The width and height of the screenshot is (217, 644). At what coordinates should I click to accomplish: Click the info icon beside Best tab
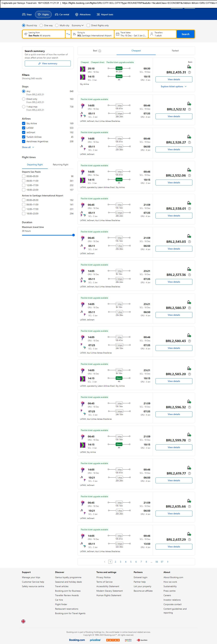click(100, 51)
